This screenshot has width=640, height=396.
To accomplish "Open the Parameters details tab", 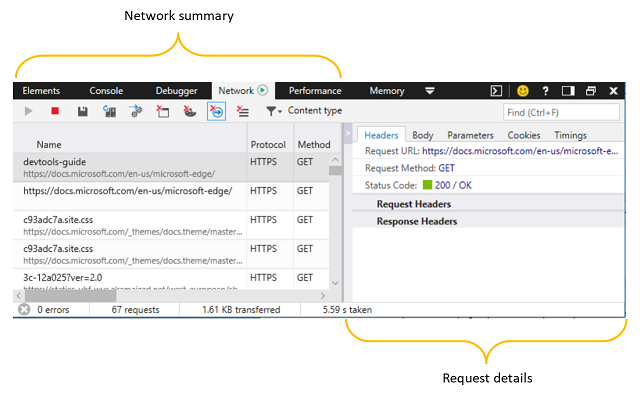I will pos(470,135).
